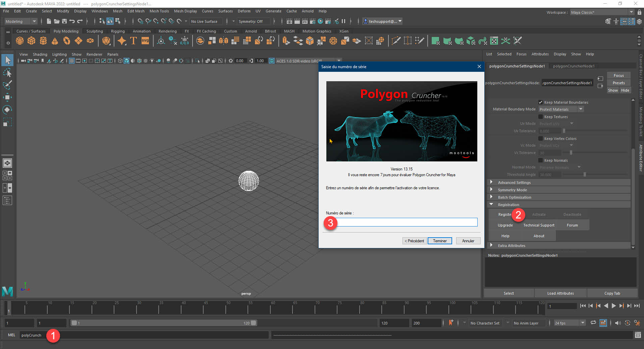Toggle the viewport grid display icon
The image size is (644, 349).
tap(72, 61)
